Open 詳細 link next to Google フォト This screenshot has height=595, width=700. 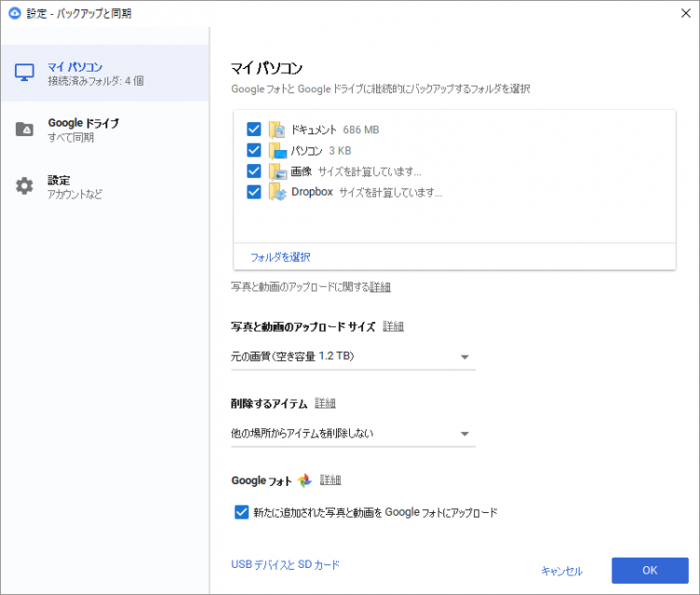tap(330, 480)
